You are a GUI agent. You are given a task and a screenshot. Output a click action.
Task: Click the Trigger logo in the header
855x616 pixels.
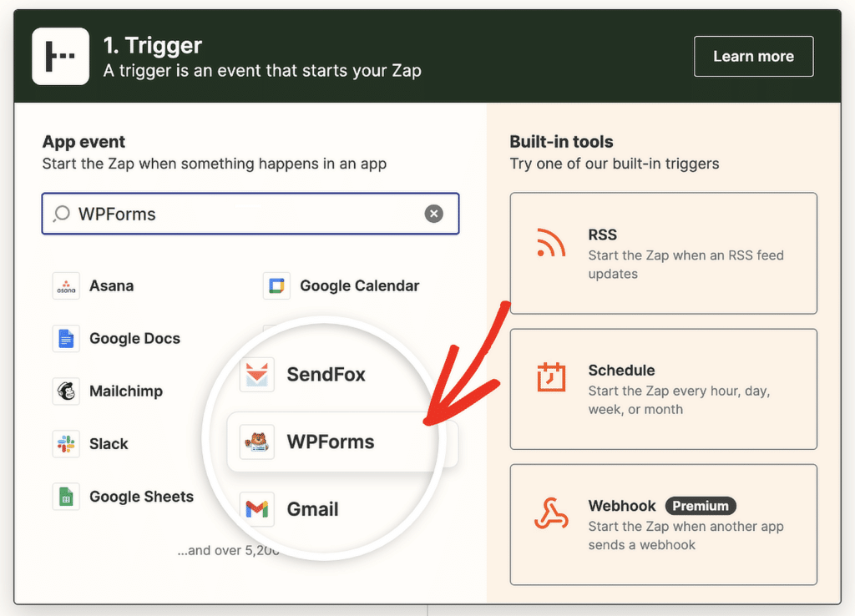pos(60,56)
